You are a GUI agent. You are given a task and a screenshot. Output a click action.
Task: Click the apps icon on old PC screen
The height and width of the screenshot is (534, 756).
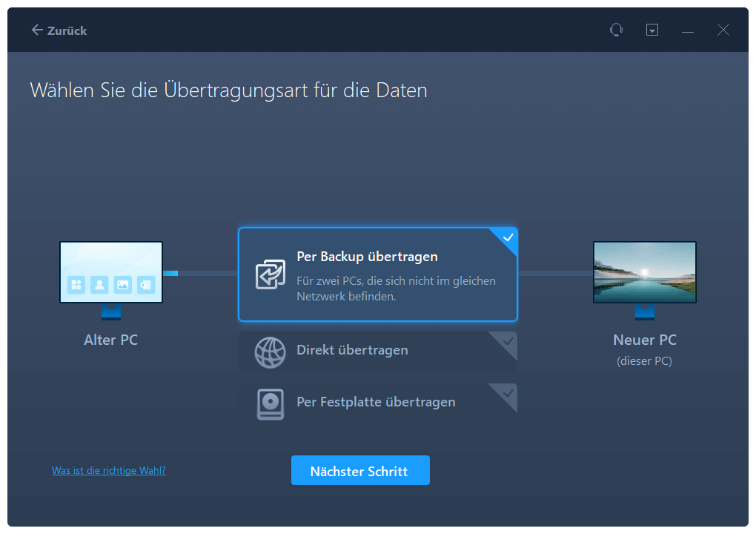[x=76, y=285]
